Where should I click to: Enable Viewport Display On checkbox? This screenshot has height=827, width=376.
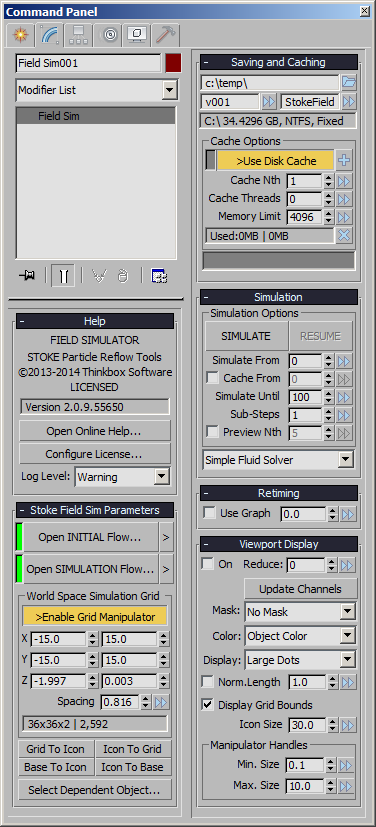tap(208, 564)
